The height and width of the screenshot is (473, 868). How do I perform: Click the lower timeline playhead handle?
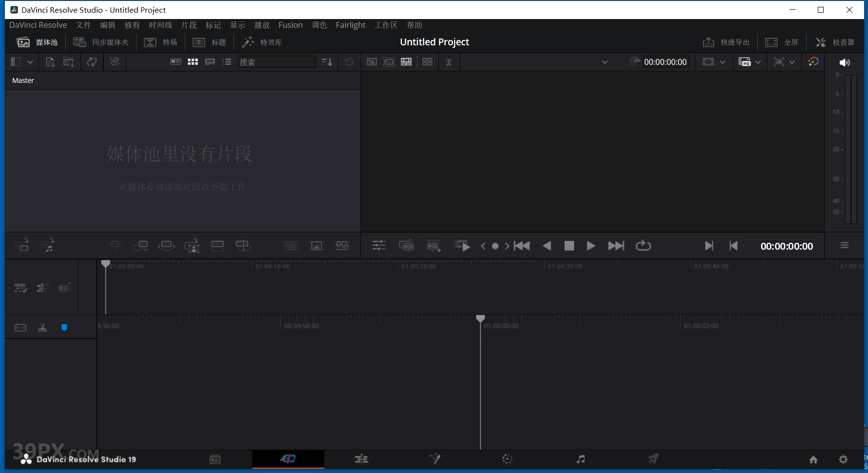coord(480,318)
